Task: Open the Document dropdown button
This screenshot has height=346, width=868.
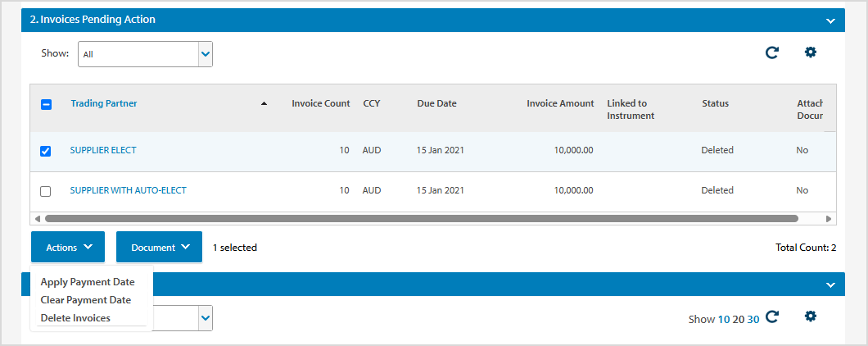Action: [159, 248]
